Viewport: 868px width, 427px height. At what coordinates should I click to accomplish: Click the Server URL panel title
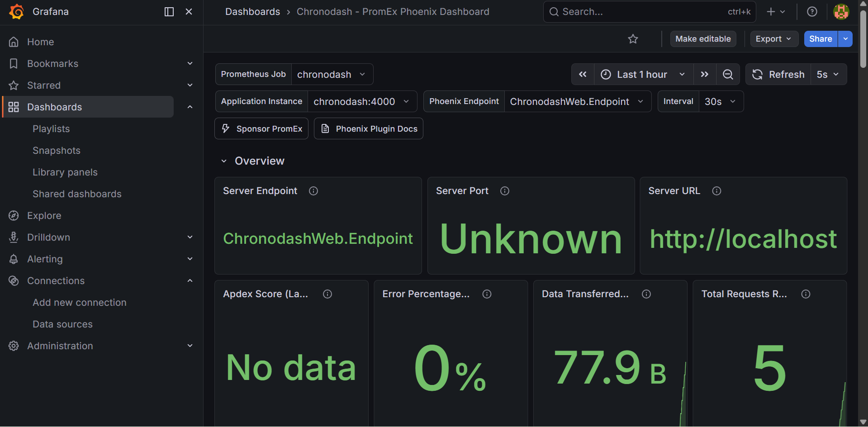pos(674,191)
